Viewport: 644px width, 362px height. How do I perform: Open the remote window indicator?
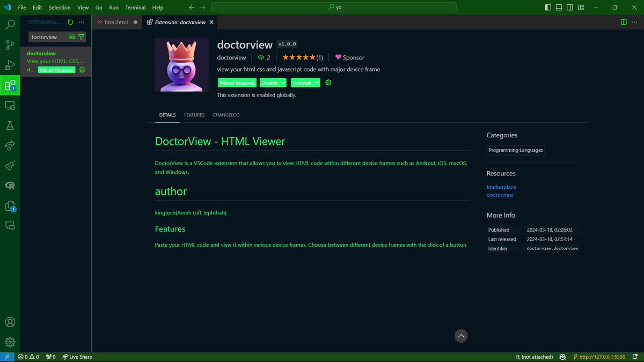7,357
